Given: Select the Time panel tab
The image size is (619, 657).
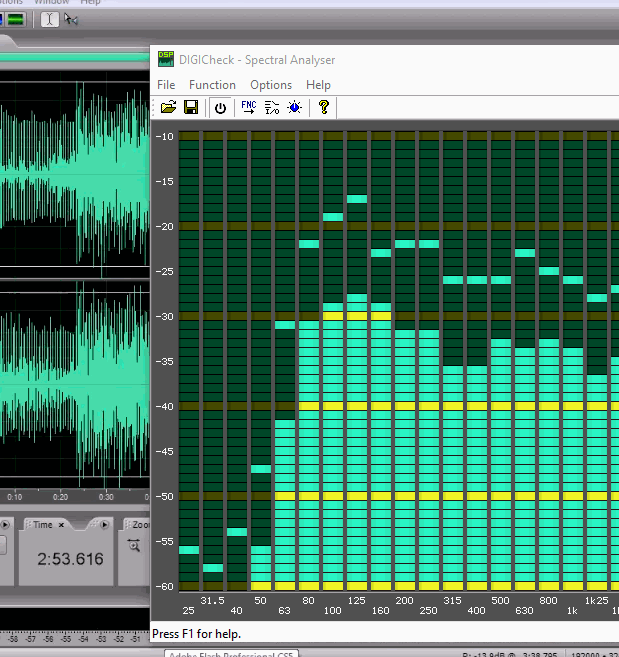Looking at the screenshot, I should [43, 525].
